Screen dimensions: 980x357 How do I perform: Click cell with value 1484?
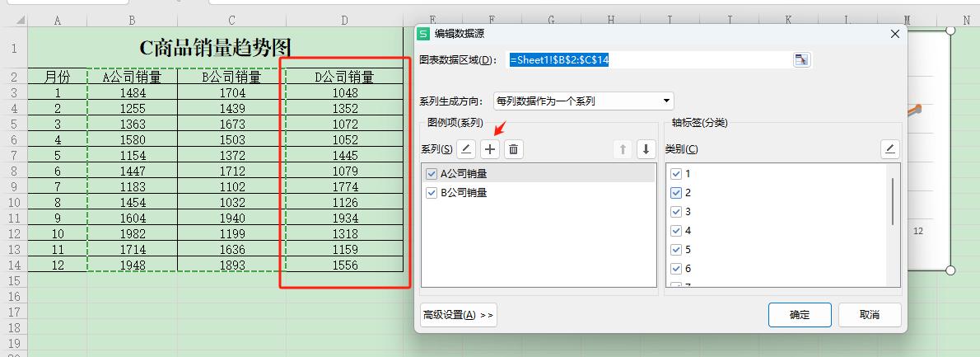pos(133,92)
